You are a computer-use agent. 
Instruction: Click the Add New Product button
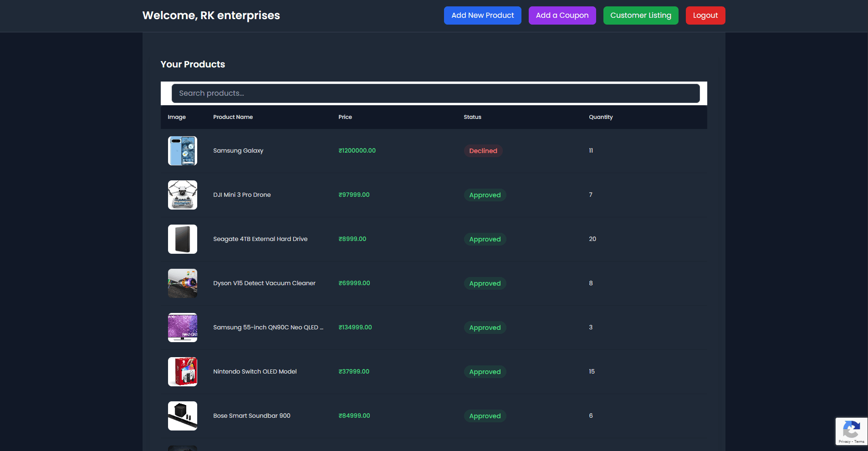pyautogui.click(x=482, y=15)
